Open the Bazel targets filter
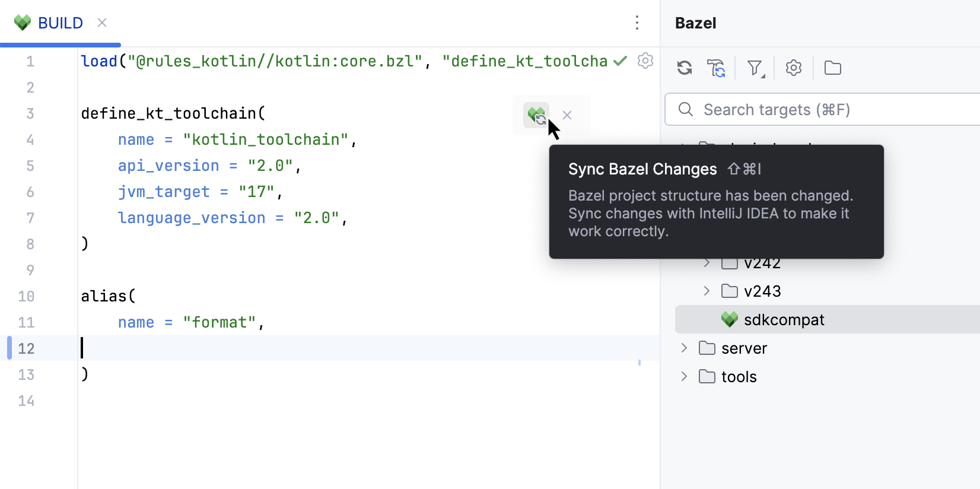 click(755, 68)
